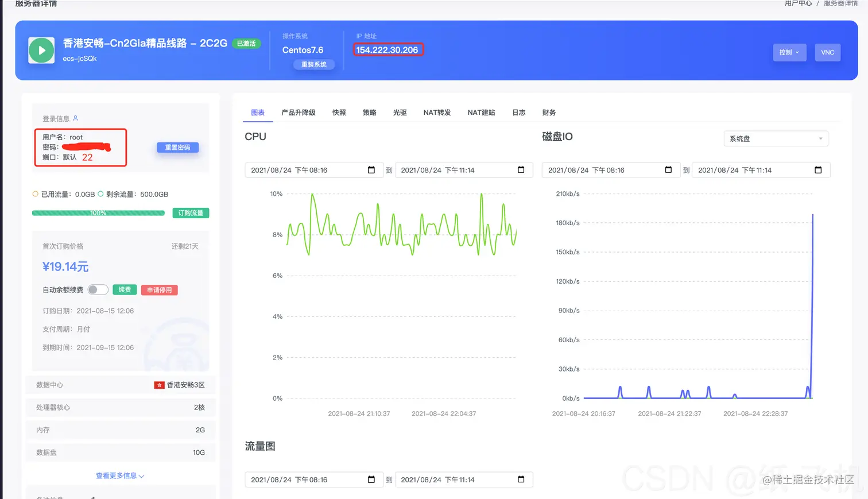This screenshot has width=868, height=499.
Task: Click the 续费 button
Action: pyautogui.click(x=125, y=290)
